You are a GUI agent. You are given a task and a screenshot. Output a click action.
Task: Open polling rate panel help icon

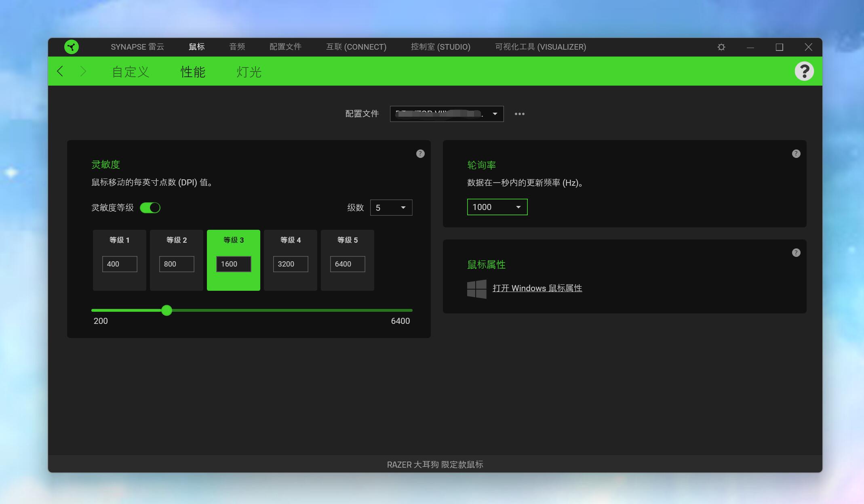click(x=796, y=153)
